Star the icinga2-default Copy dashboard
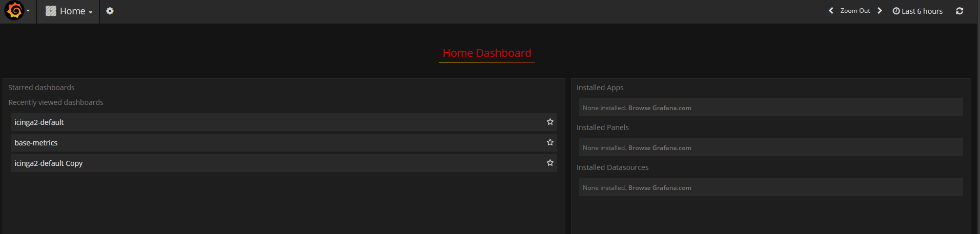The width and height of the screenshot is (980, 234). point(550,163)
